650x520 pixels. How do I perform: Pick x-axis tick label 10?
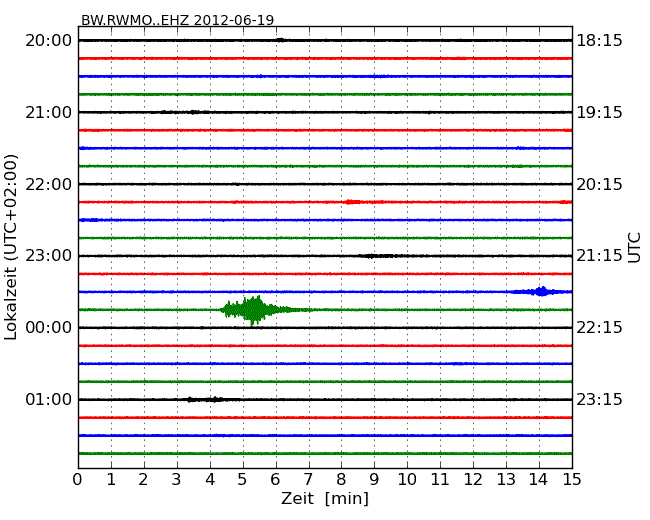click(x=407, y=479)
